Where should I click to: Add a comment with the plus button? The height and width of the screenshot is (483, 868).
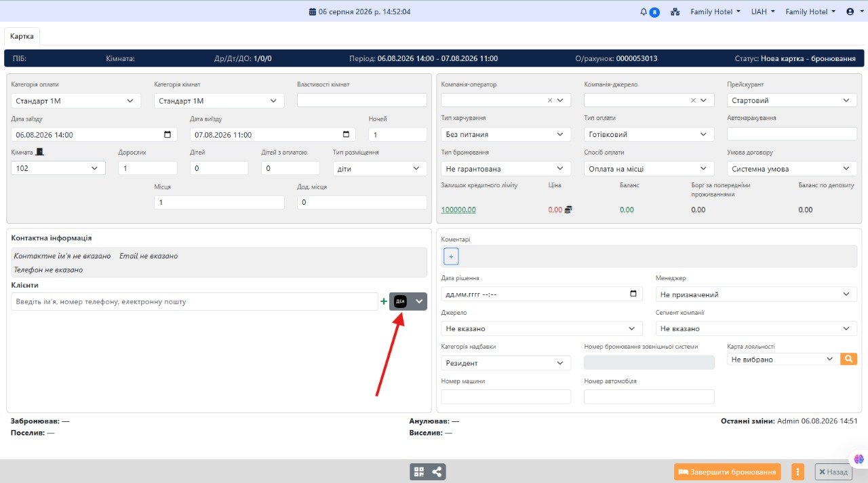[451, 256]
